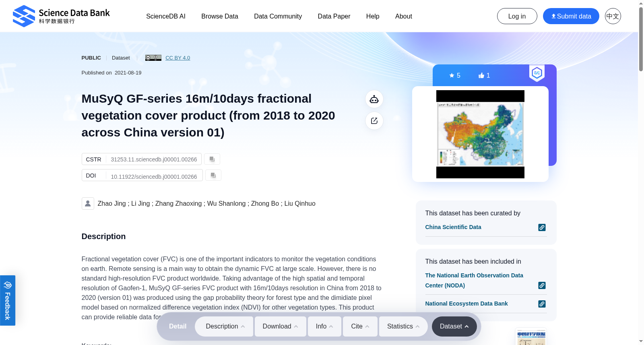Open the Feedback side tab
The height and width of the screenshot is (345, 644).
pyautogui.click(x=8, y=300)
